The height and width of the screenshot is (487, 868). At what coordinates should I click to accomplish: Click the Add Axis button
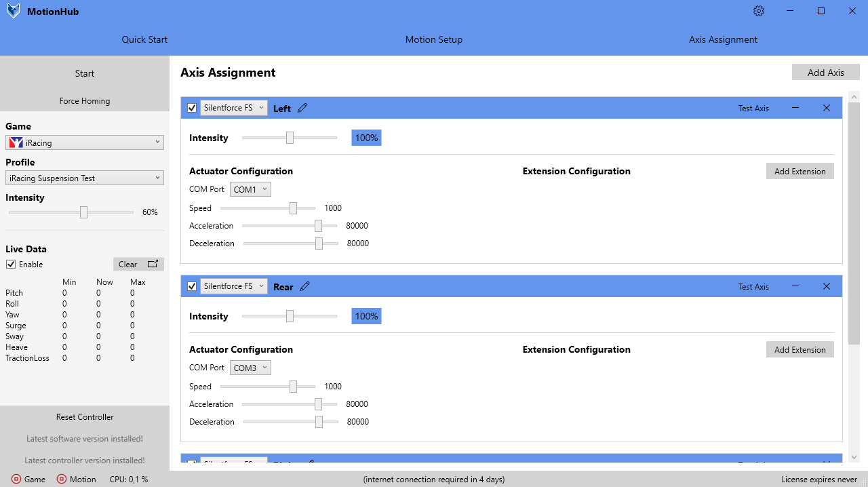pos(825,73)
